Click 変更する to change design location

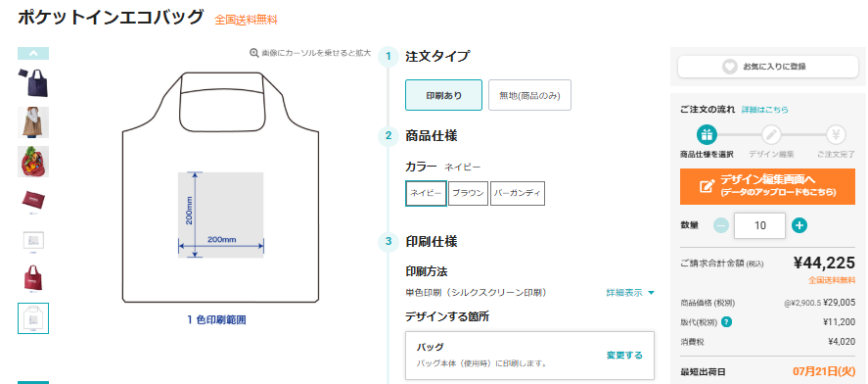pyautogui.click(x=624, y=356)
